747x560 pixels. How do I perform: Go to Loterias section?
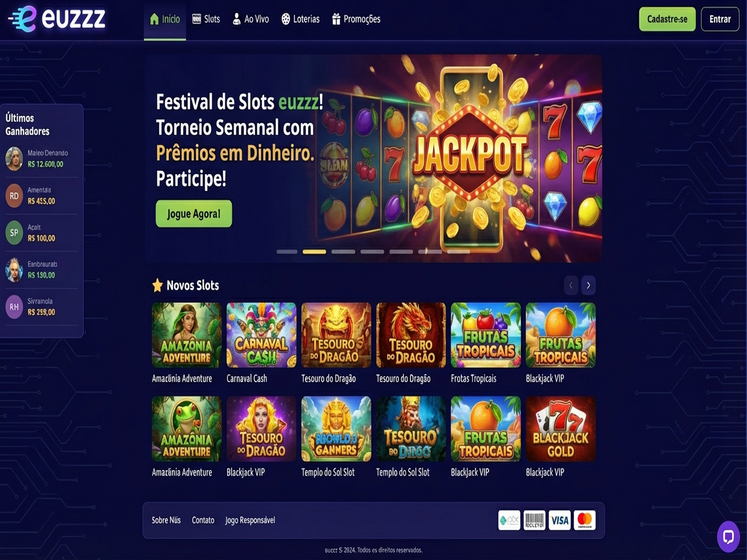point(300,19)
